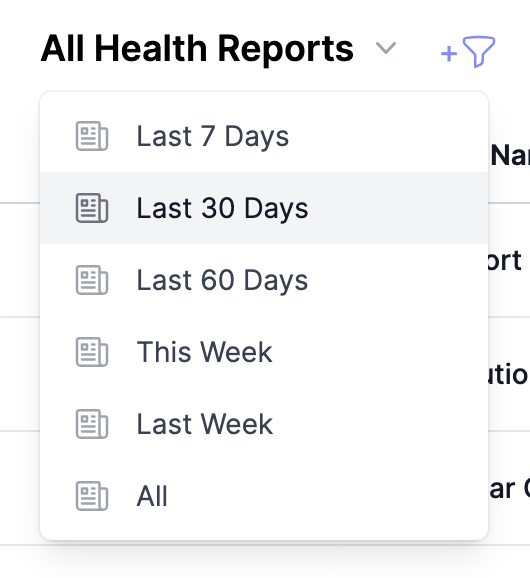The width and height of the screenshot is (530, 578).
Task: Click the partially visible Name column header
Action: 510,155
